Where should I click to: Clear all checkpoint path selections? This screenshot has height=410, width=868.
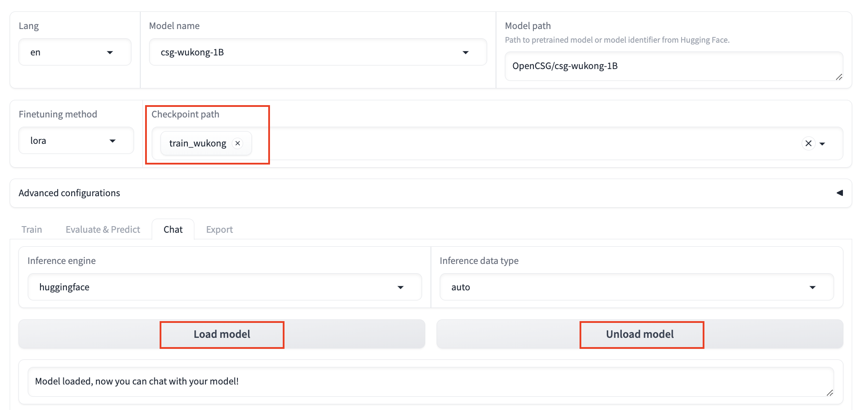808,143
